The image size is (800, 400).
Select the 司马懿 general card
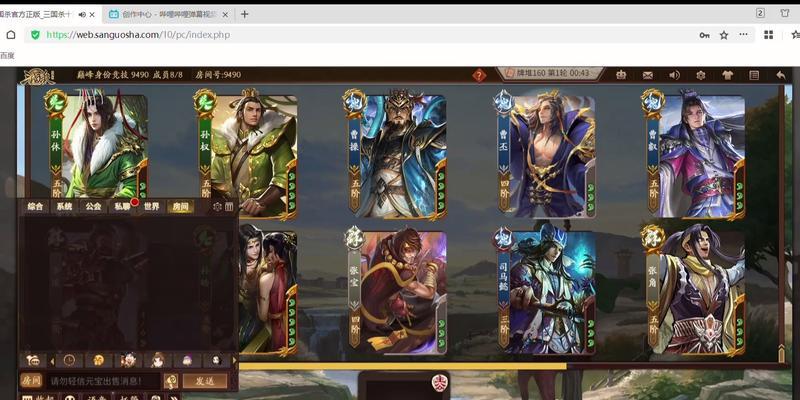tap(545, 291)
